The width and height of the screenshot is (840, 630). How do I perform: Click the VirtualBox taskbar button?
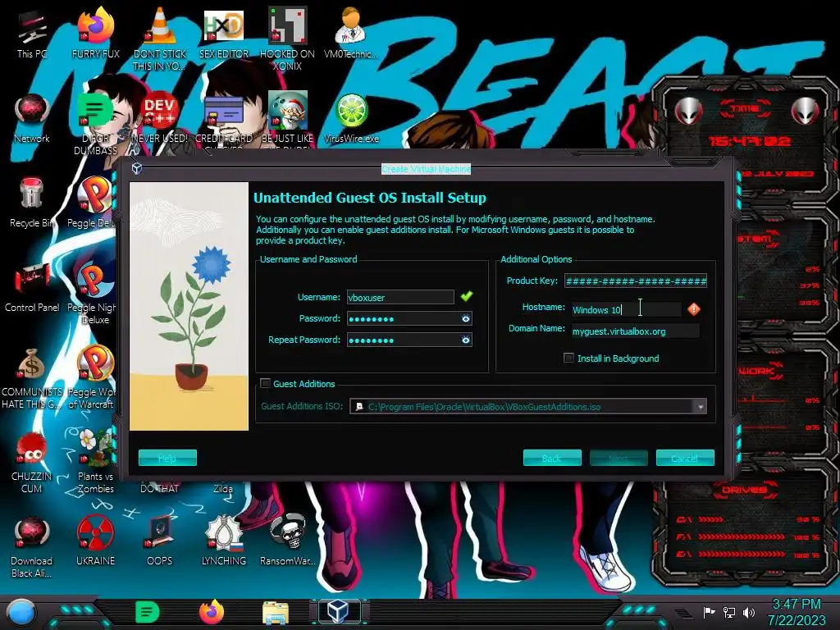(339, 612)
